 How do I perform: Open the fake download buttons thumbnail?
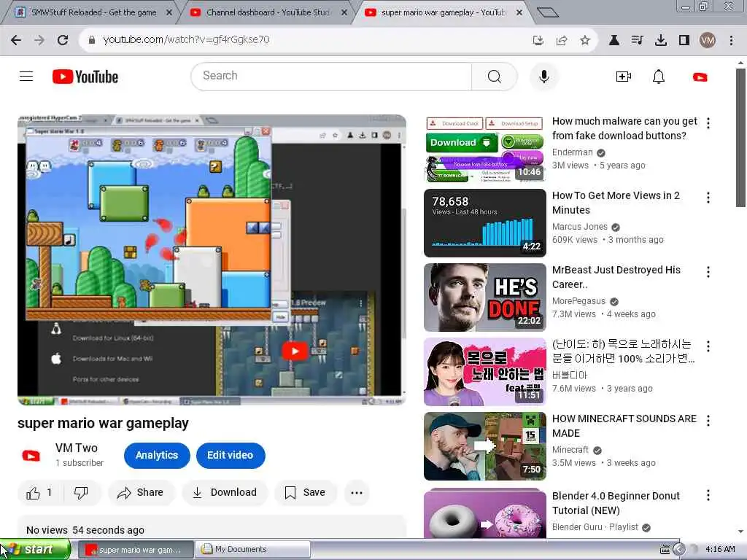(484, 149)
